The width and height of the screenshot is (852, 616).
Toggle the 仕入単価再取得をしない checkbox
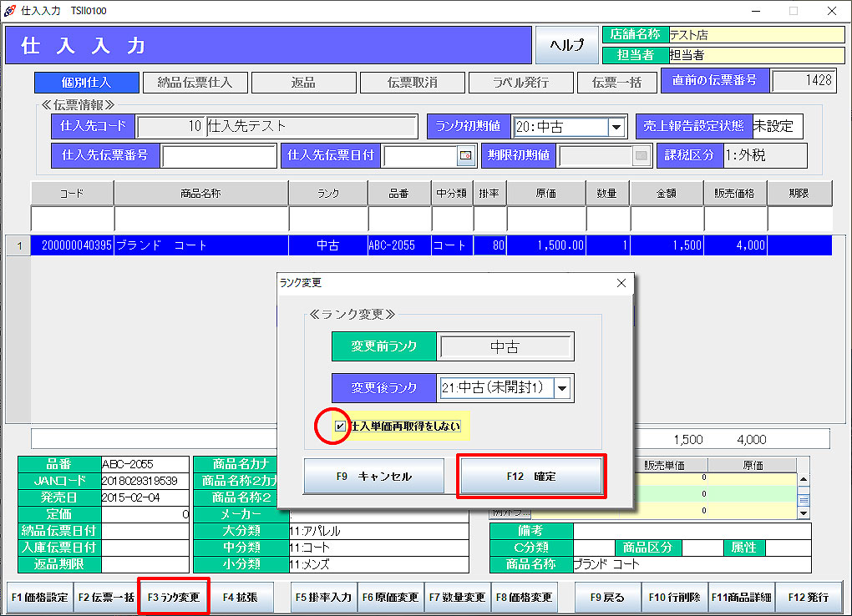[340, 427]
